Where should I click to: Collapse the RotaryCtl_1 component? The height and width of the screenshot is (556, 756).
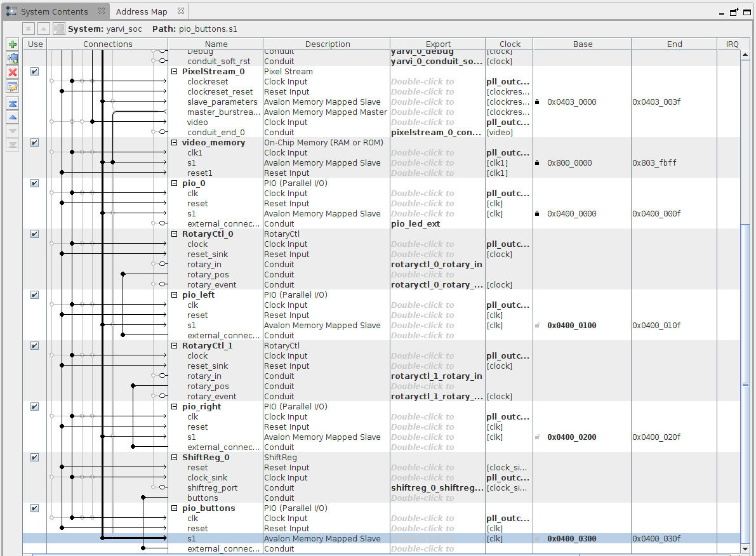point(175,346)
